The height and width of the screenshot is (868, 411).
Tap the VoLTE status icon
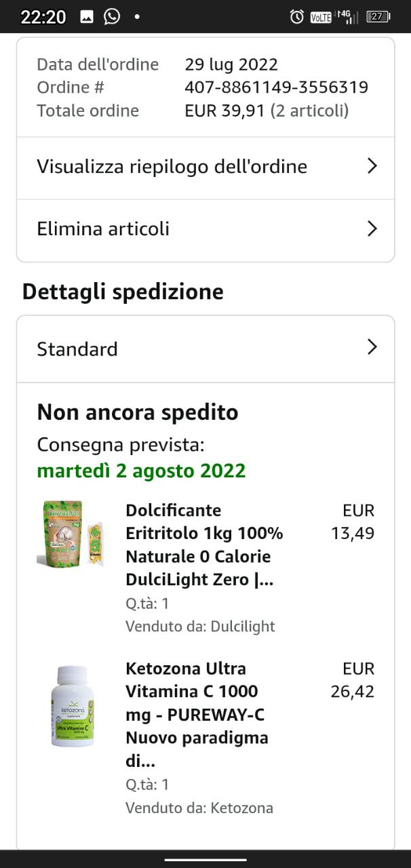point(321,18)
